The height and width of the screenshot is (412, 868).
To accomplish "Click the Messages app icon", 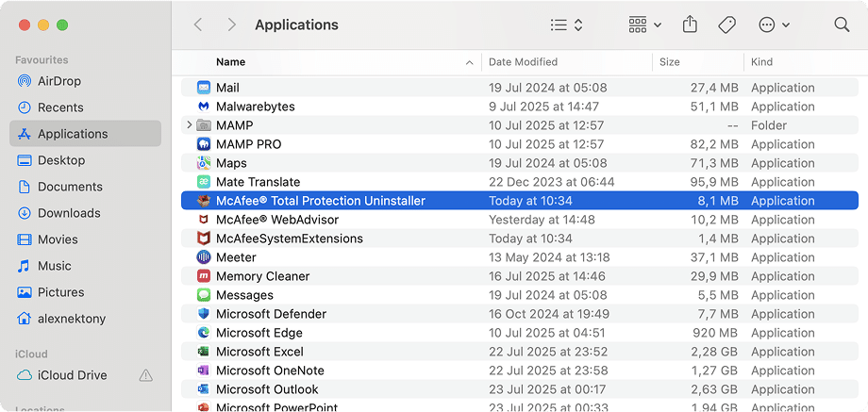I will 204,295.
